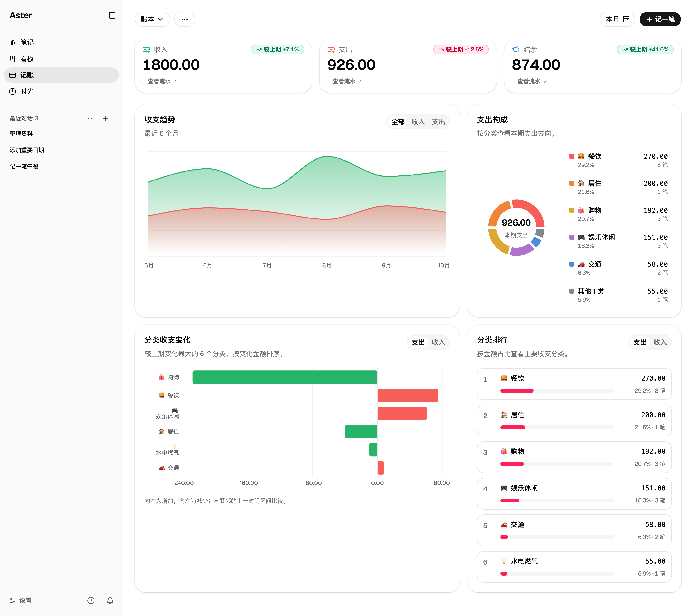
Task: Click red 餐饮 legend color swatch
Action: (572, 156)
